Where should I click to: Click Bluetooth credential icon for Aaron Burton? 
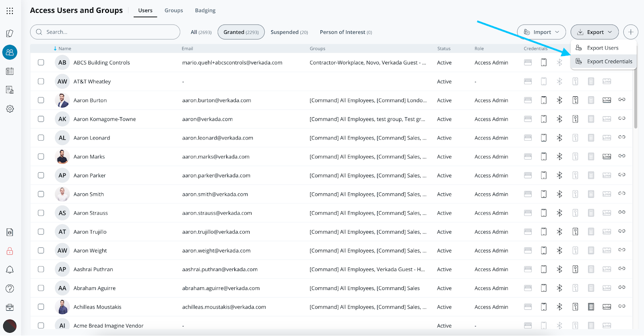(559, 100)
